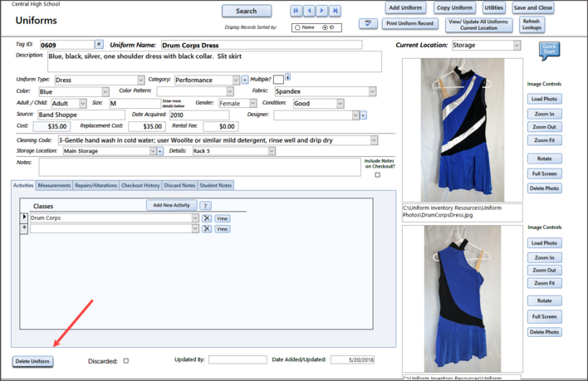This screenshot has height=381, width=588.
Task: Open the Checkout History tab
Action: [140, 185]
